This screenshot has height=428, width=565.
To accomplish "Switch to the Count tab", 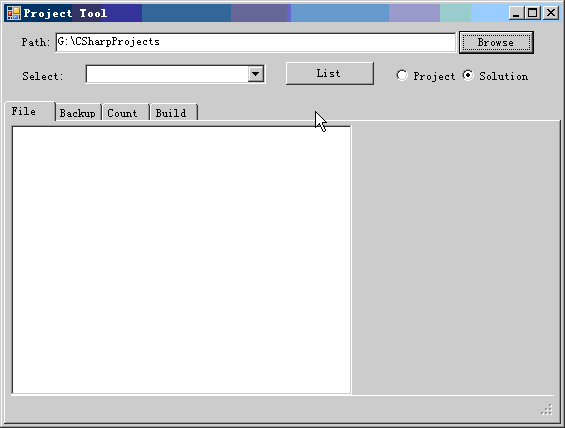I will pos(125,113).
